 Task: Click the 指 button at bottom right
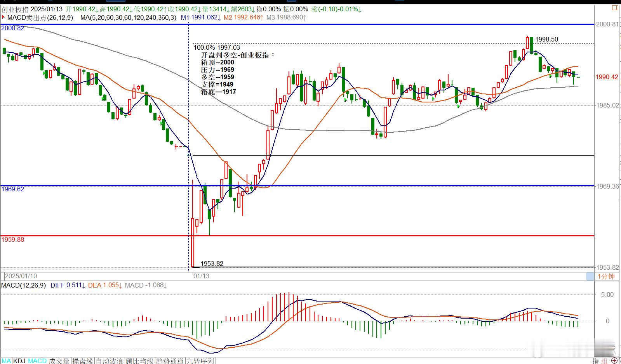pos(596,361)
